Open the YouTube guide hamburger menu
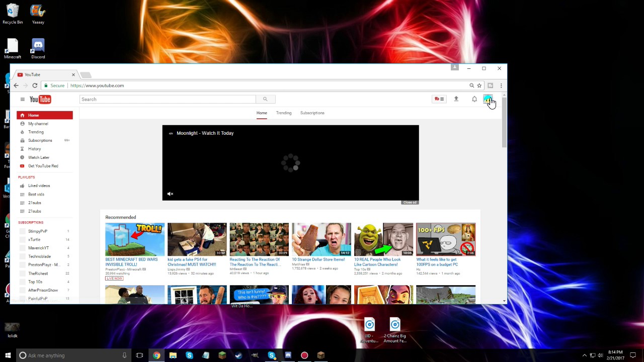The image size is (644, 362). (x=22, y=99)
